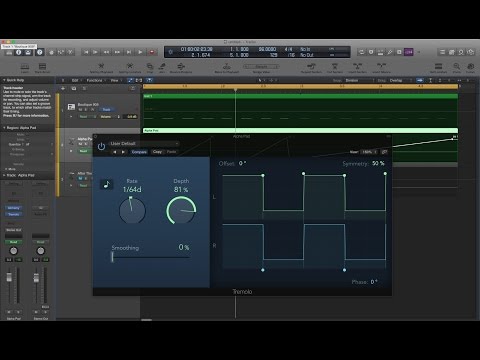This screenshot has height=360, width=480.
Task: Click the Rewind transport button
Action: pos(106,52)
